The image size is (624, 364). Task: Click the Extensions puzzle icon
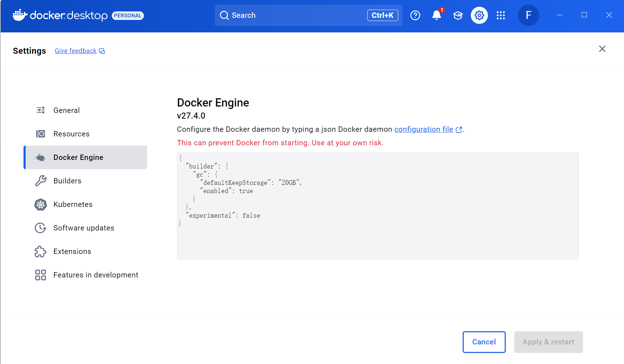pyautogui.click(x=41, y=251)
